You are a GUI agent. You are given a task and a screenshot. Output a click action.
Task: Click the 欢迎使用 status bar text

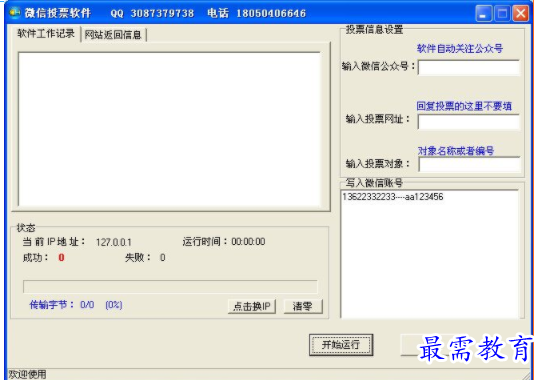(27, 374)
